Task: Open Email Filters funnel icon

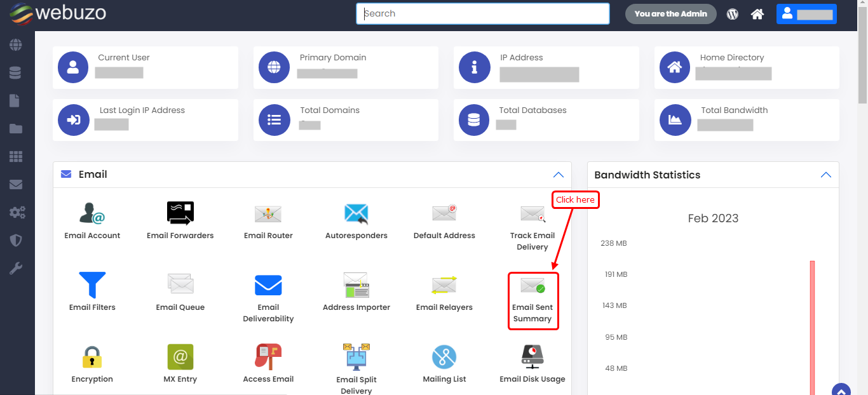Action: point(92,286)
